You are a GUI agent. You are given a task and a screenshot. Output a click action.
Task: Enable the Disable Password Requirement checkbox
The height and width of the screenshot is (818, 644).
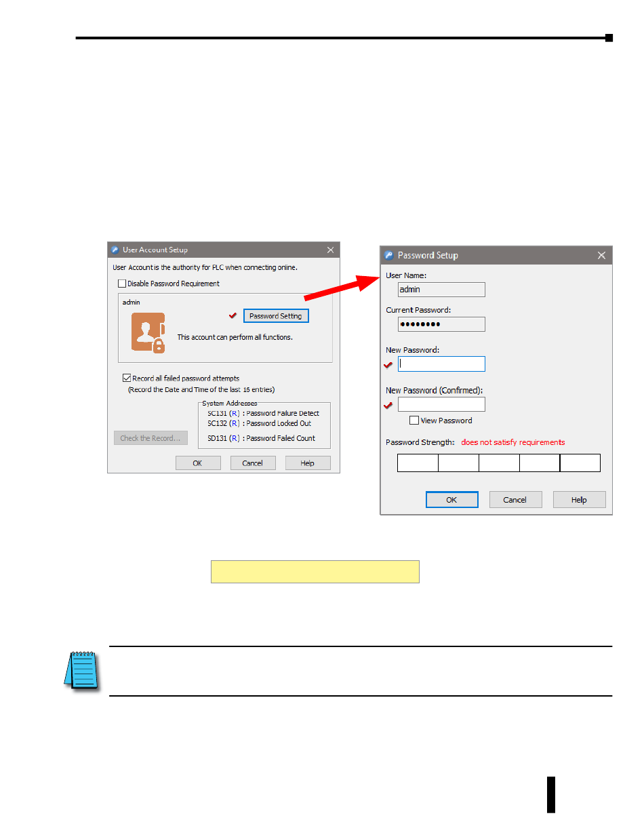122,284
